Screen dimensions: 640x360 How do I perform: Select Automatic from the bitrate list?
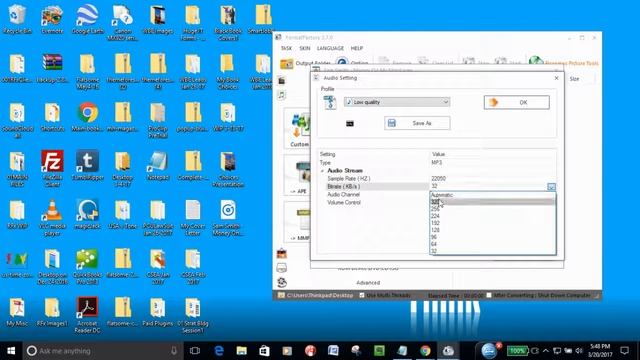pyautogui.click(x=492, y=195)
